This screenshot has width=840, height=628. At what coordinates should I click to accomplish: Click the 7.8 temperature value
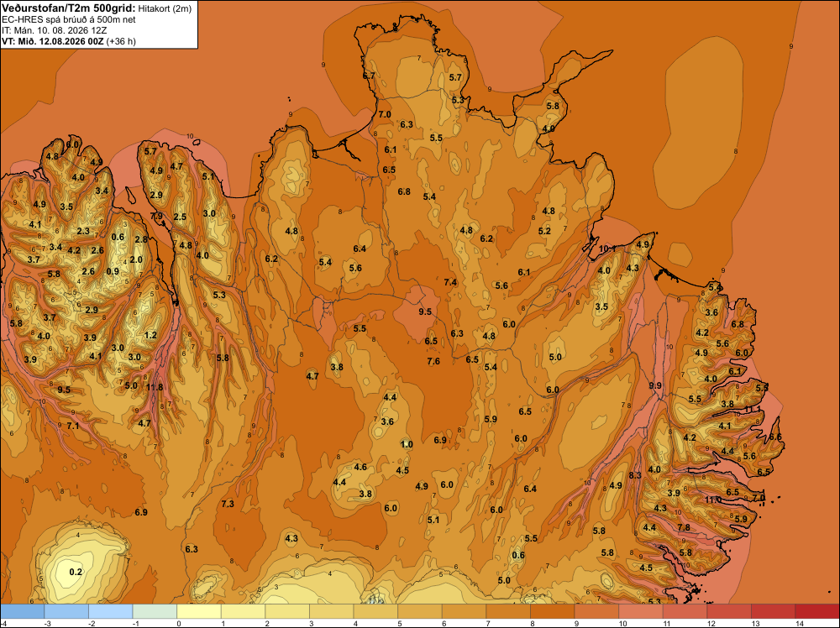click(684, 527)
